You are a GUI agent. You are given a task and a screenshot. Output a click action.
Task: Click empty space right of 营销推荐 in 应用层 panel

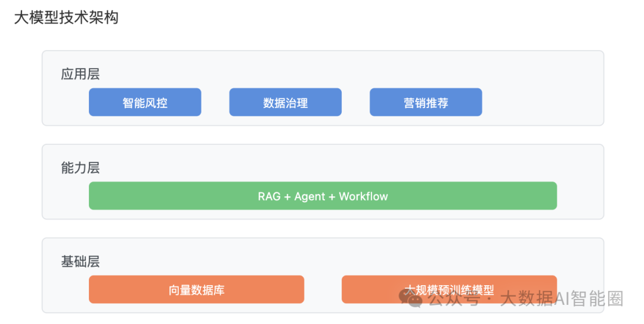[x=542, y=102]
